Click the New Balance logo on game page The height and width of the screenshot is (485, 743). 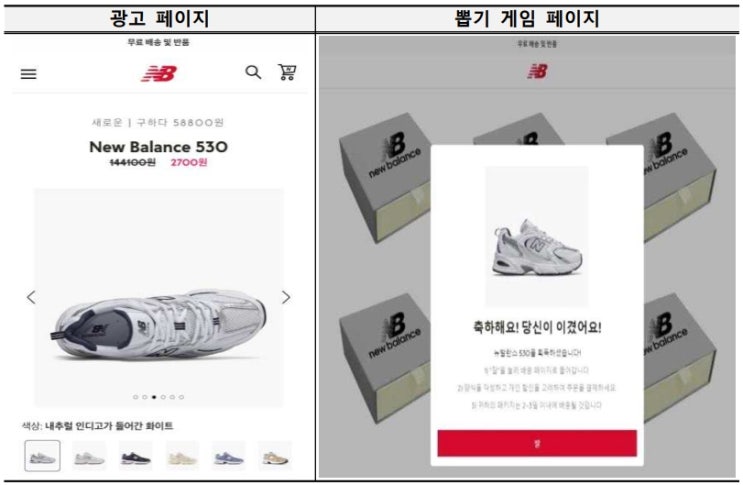pyautogui.click(x=537, y=71)
